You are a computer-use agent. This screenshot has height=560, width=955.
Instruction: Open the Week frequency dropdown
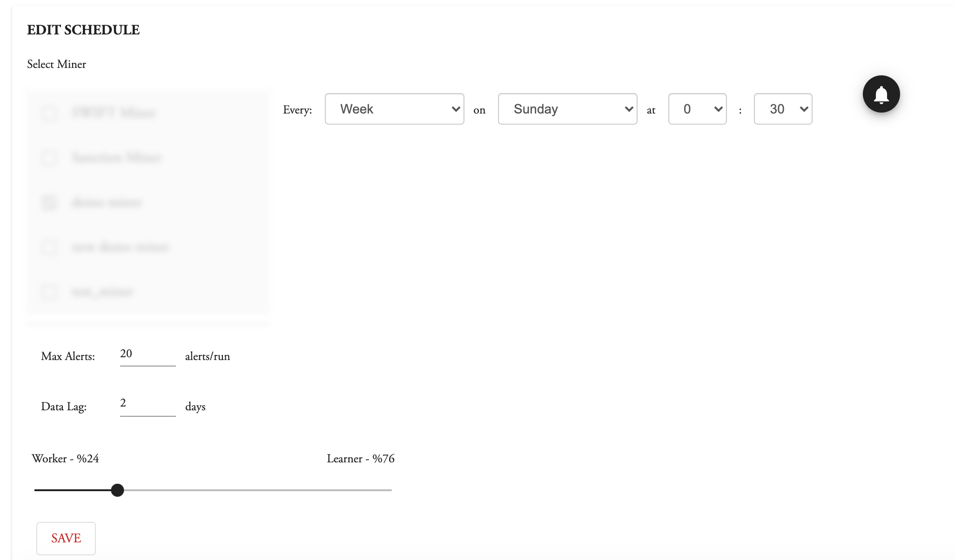[x=394, y=109]
